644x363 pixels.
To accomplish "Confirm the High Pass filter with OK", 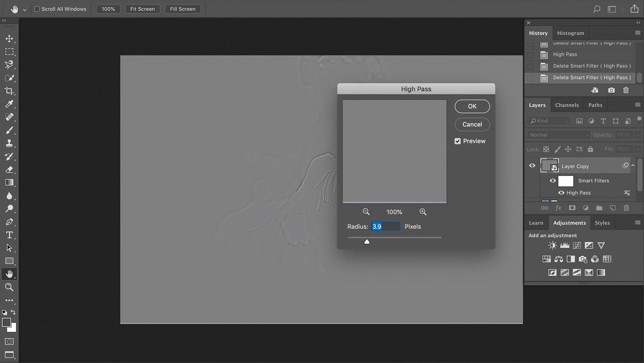I will (472, 106).
